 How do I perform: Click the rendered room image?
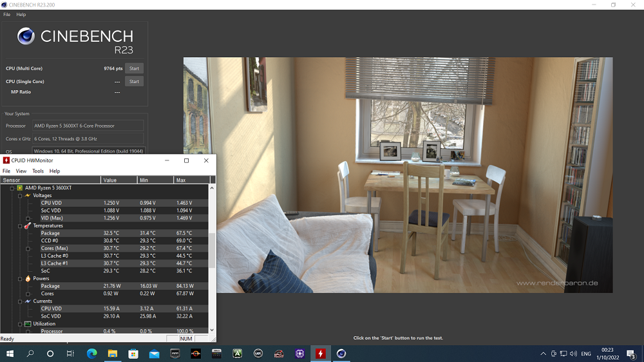click(x=398, y=175)
